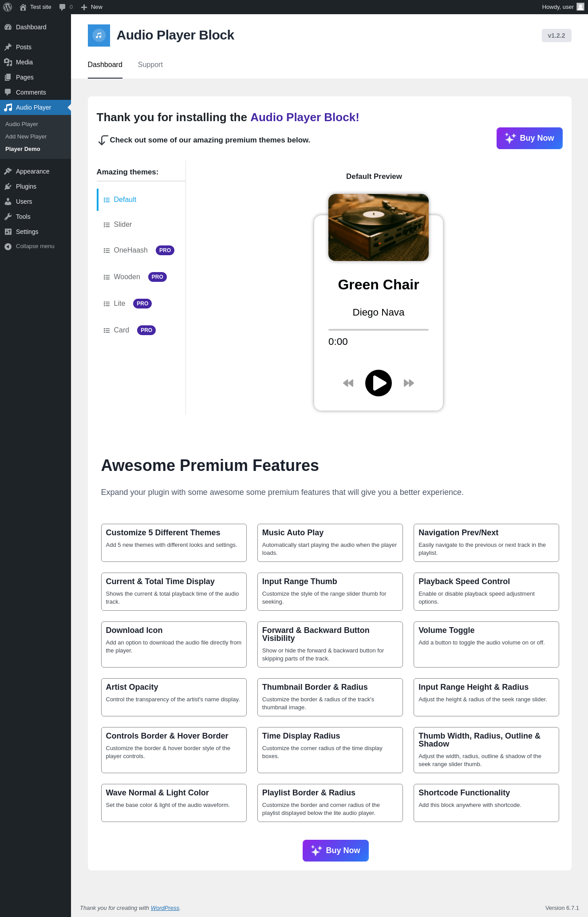Viewport: 588px width, 917px height.
Task: Click the Audio Player Block music logo
Action: pos(99,36)
